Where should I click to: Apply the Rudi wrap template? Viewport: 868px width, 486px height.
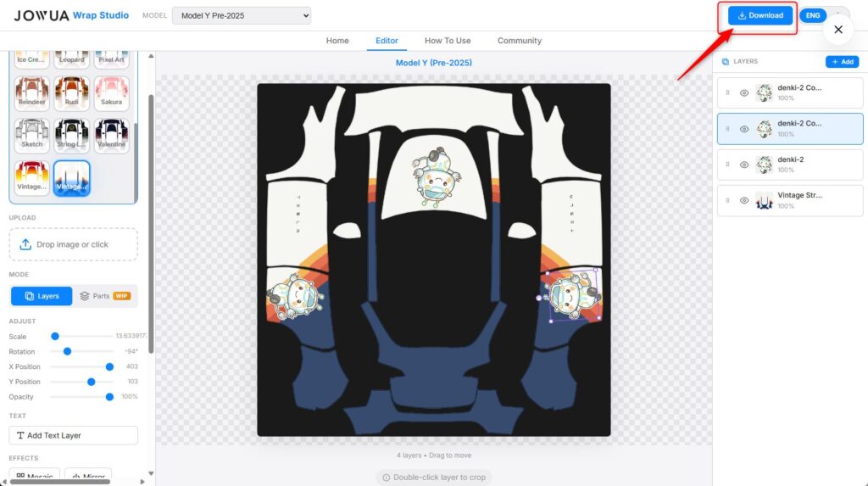click(72, 92)
